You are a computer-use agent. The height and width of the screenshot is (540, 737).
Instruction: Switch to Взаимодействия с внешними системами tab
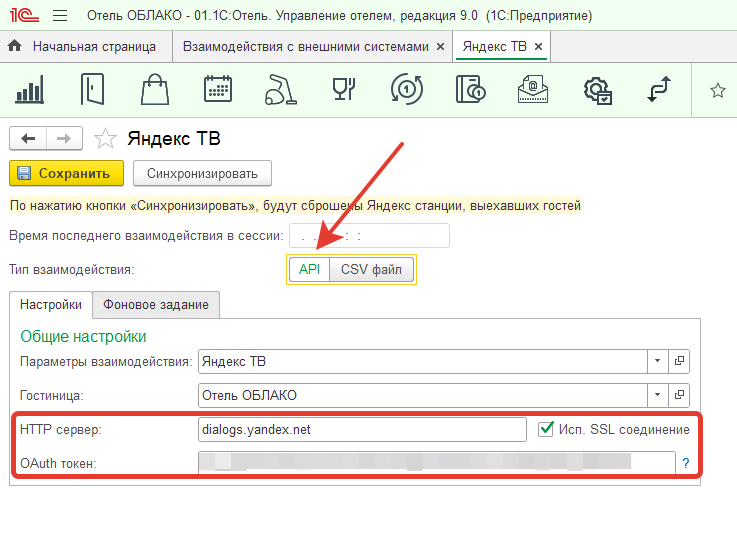tap(306, 46)
